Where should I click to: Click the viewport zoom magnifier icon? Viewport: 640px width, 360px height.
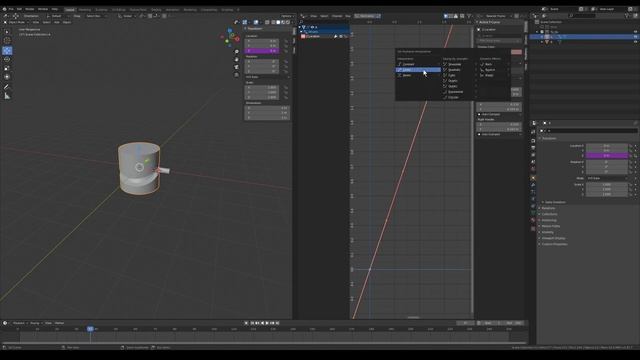pos(236,52)
